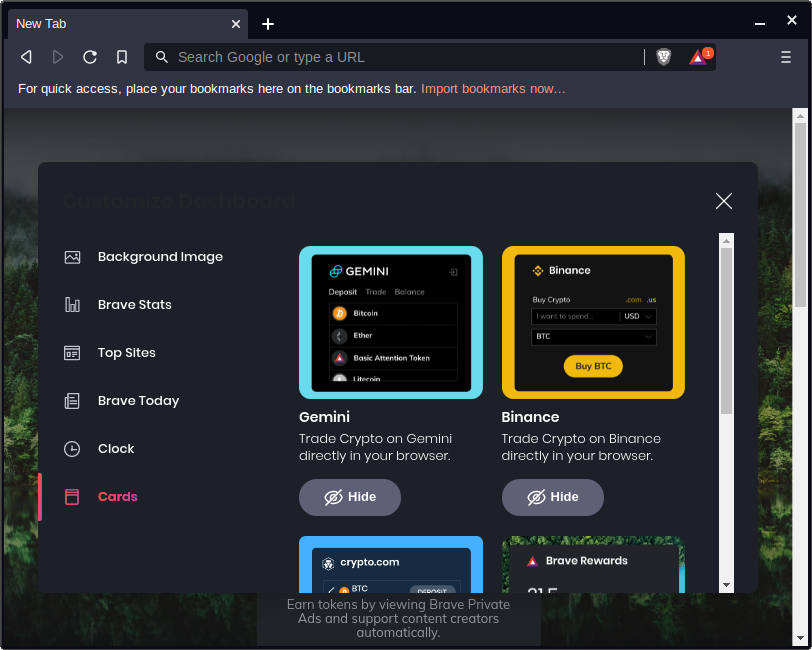
Task: Open the Brave Rewards triangle icon
Action: pos(698,57)
